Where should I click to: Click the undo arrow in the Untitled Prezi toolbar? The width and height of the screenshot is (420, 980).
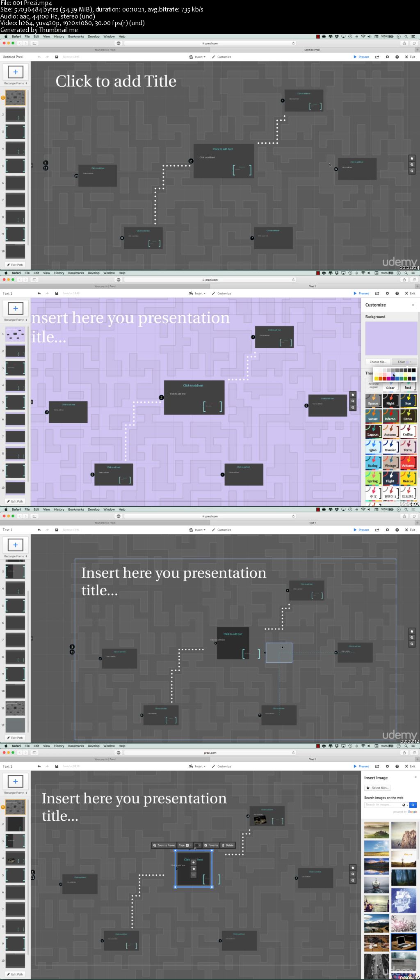coord(39,57)
